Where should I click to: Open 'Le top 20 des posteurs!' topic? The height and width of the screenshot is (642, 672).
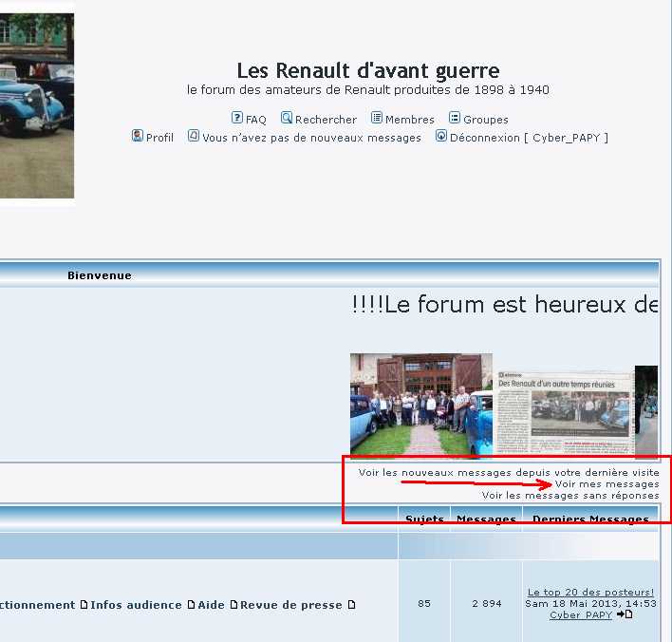point(590,593)
